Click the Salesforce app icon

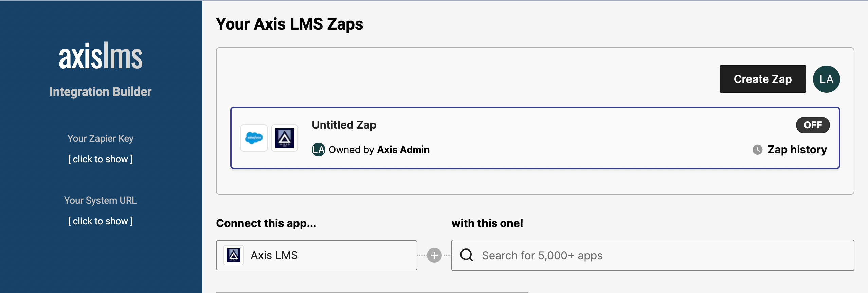pyautogui.click(x=254, y=138)
